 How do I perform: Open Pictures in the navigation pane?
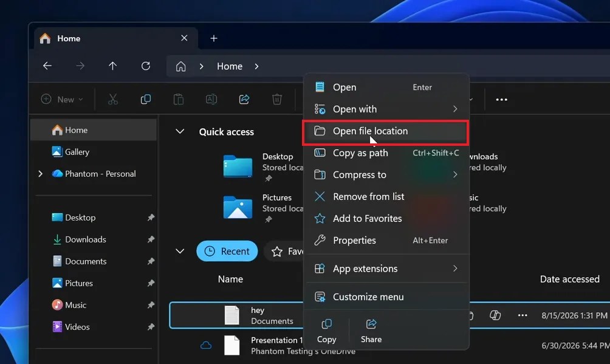[94, 283]
